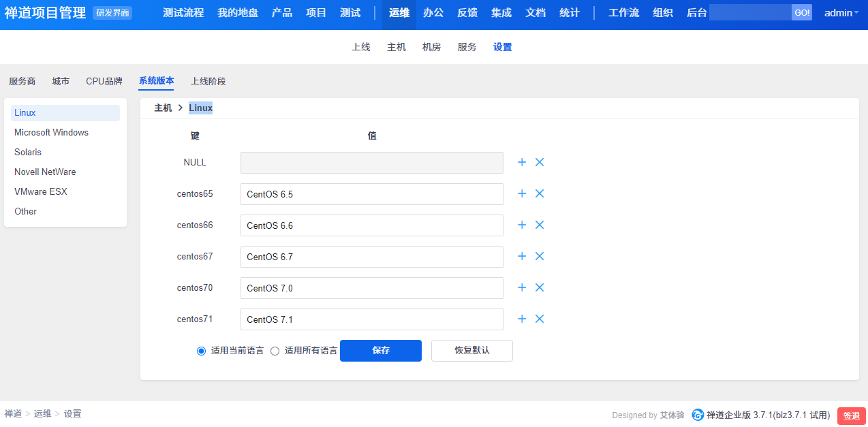Click the 恢复默认 button
This screenshot has height=427, width=868.
[x=471, y=351]
